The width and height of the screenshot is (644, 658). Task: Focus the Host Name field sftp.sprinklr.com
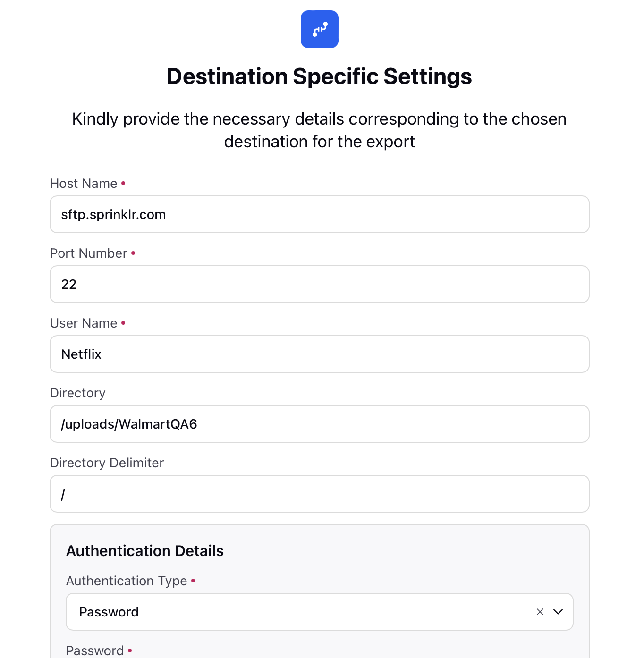click(x=320, y=214)
